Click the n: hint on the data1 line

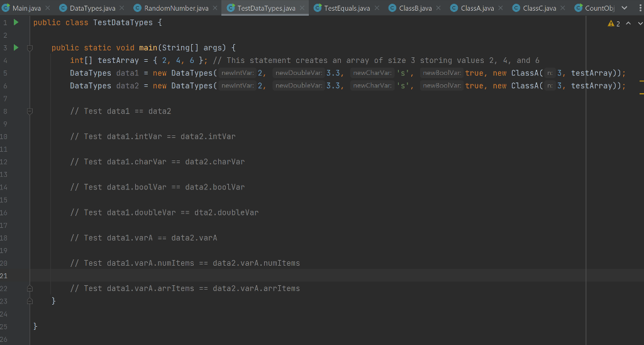pos(550,73)
